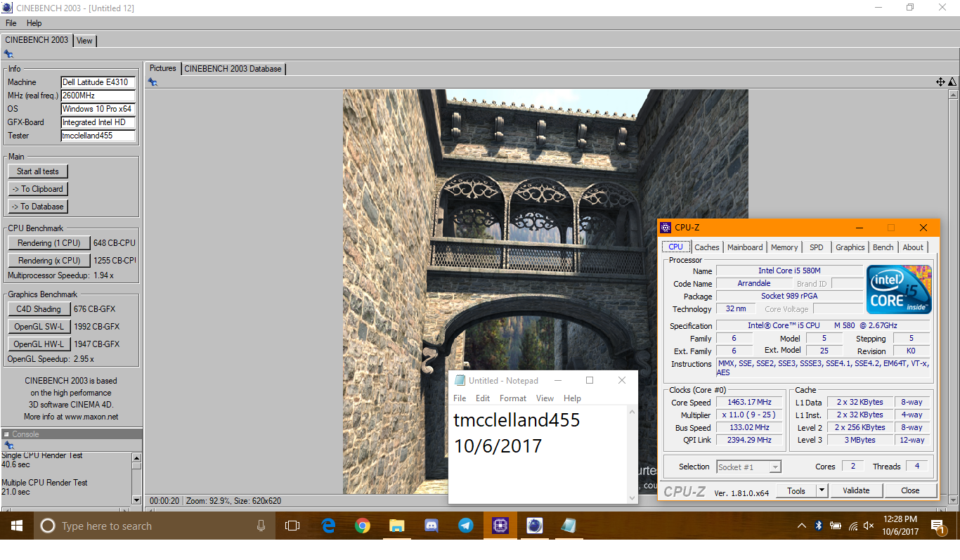Run the OpenGL SW-L test
Viewport: 960px width, 560px height.
(39, 327)
